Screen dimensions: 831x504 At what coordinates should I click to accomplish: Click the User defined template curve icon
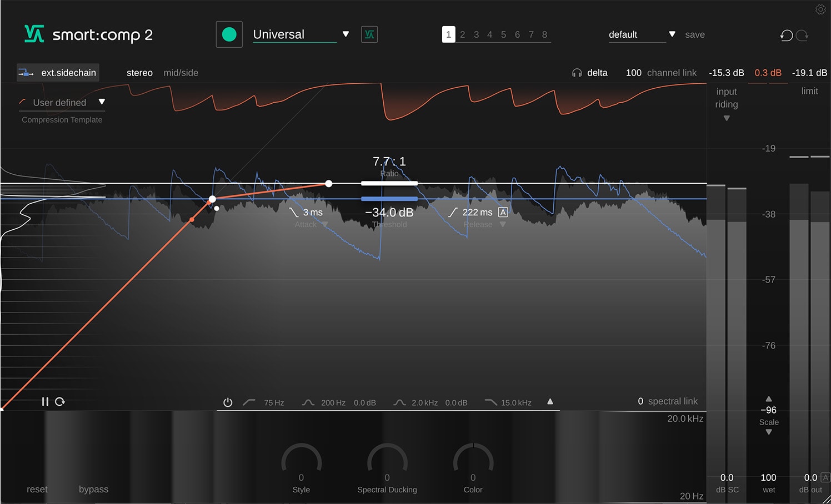(22, 102)
